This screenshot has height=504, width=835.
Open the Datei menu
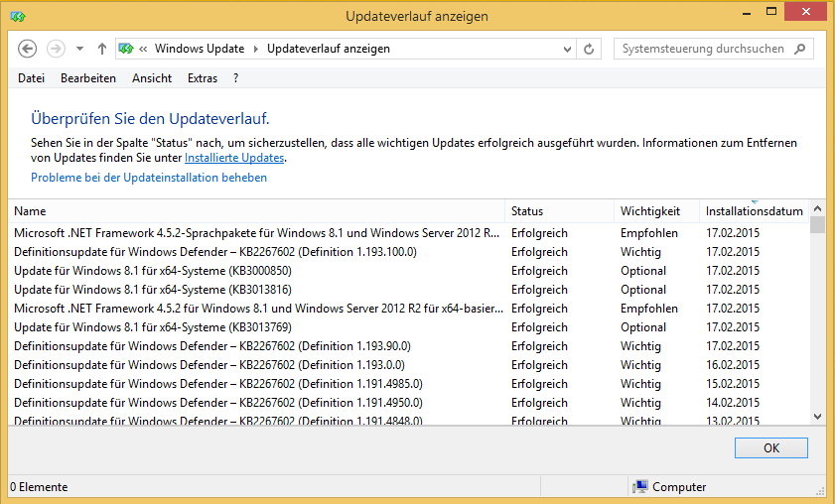32,78
